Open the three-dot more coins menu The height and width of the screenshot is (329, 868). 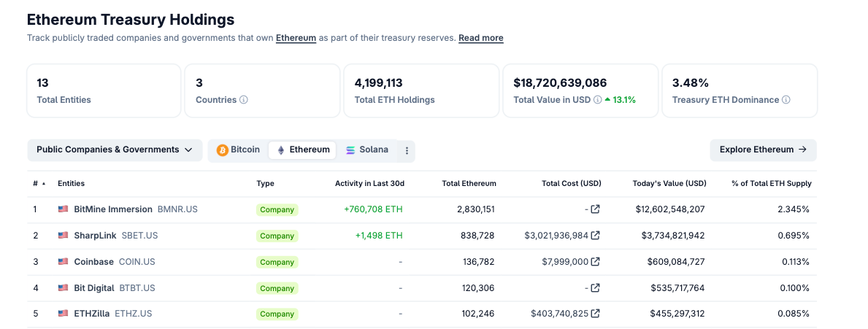point(407,150)
